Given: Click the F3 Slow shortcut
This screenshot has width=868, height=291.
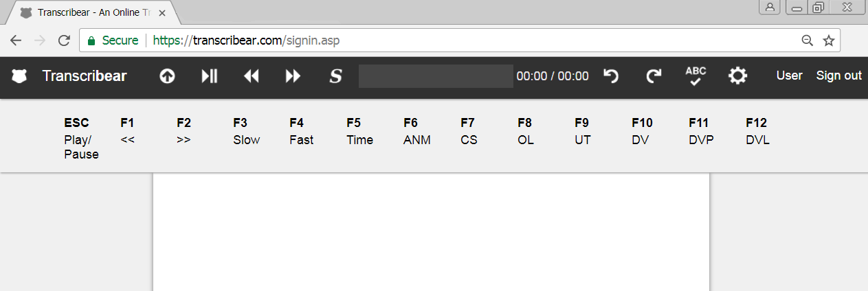Looking at the screenshot, I should pyautogui.click(x=246, y=131).
